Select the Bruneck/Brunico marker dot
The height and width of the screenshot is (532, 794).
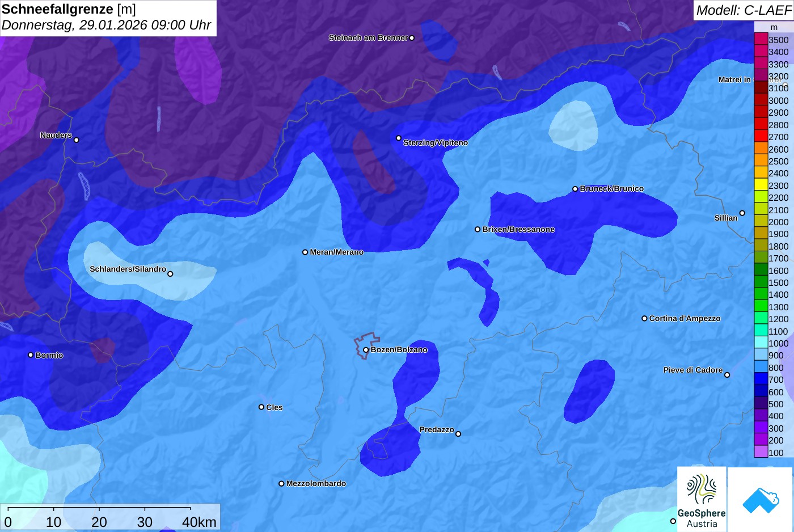click(575, 189)
